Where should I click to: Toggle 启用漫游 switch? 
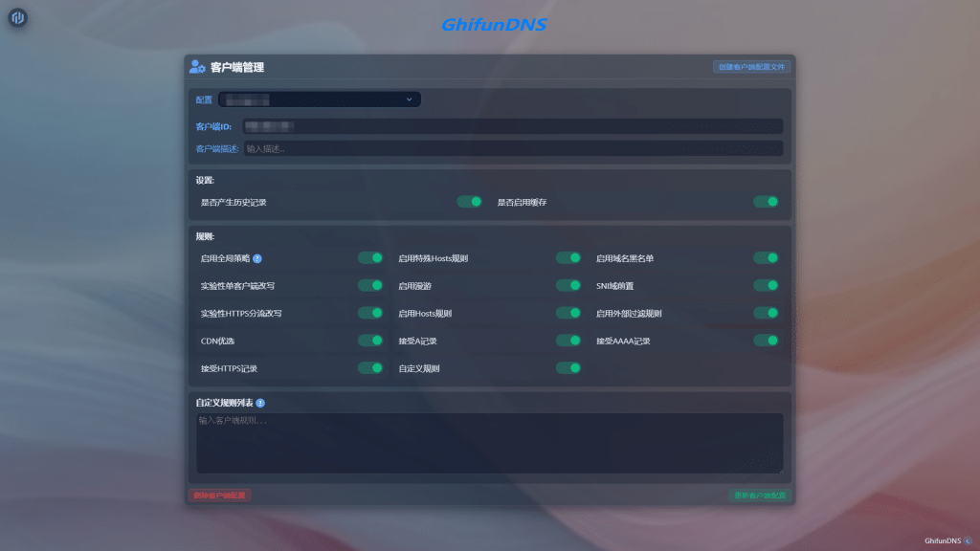coord(568,285)
